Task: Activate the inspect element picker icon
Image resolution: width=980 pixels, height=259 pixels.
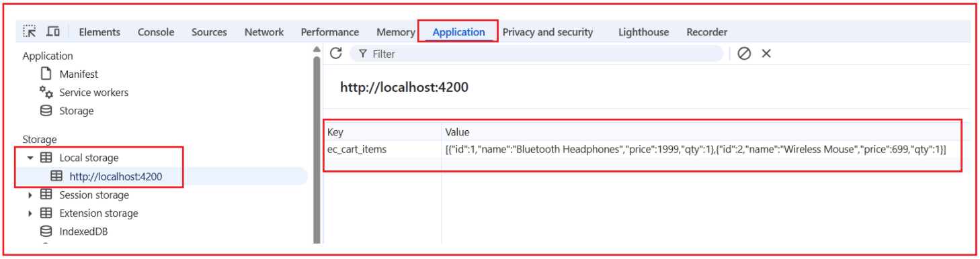Action: coord(30,31)
